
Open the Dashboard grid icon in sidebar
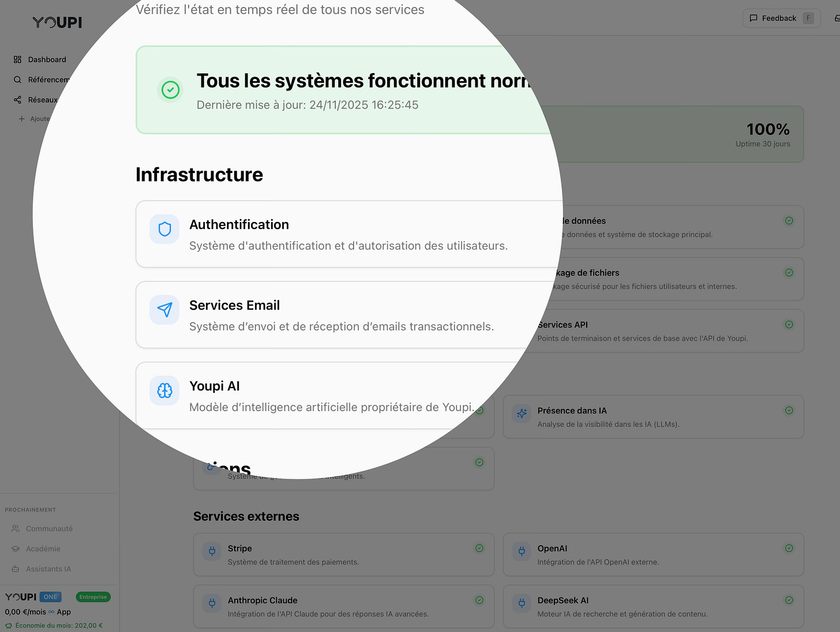coord(17,59)
